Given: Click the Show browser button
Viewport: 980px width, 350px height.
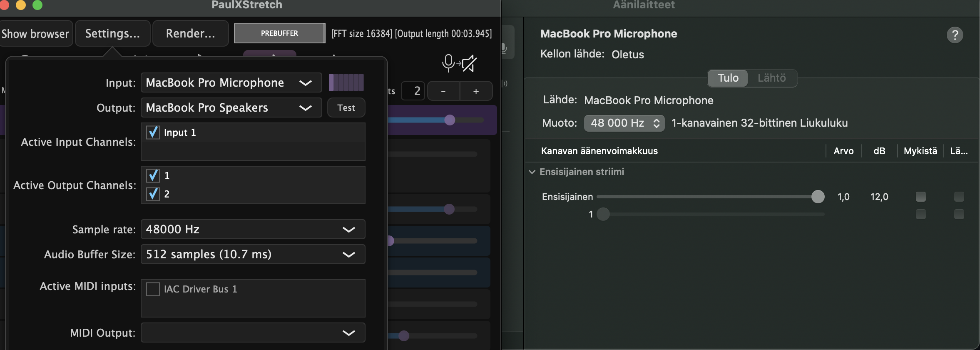Looking at the screenshot, I should (36, 33).
